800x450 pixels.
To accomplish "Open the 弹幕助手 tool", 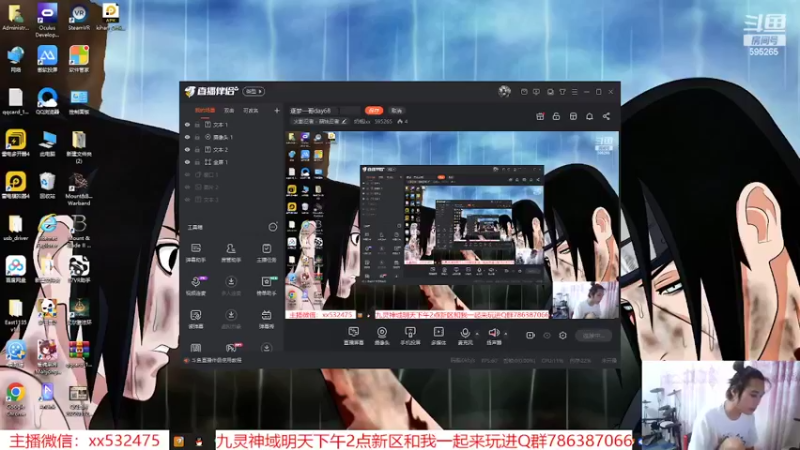I will (x=195, y=253).
